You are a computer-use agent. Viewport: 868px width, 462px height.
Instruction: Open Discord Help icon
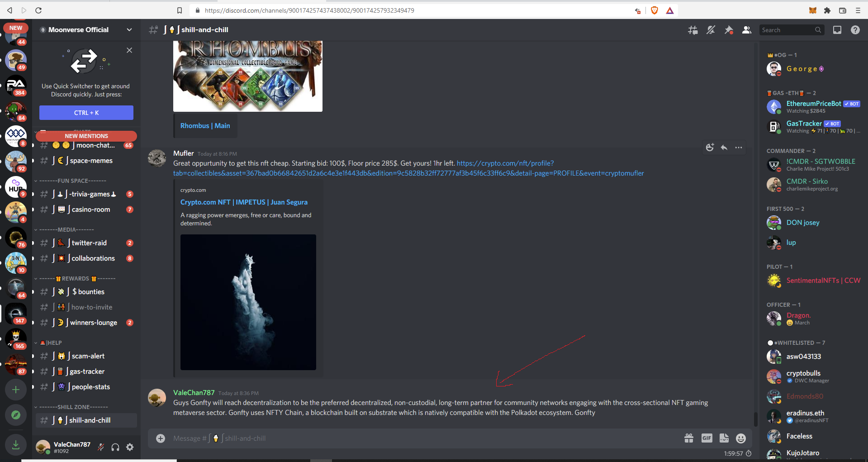(855, 30)
